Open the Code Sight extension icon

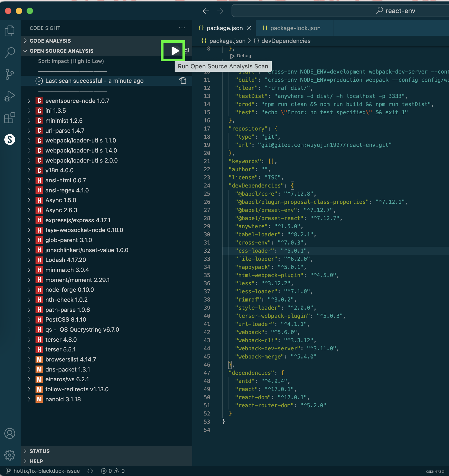10,139
